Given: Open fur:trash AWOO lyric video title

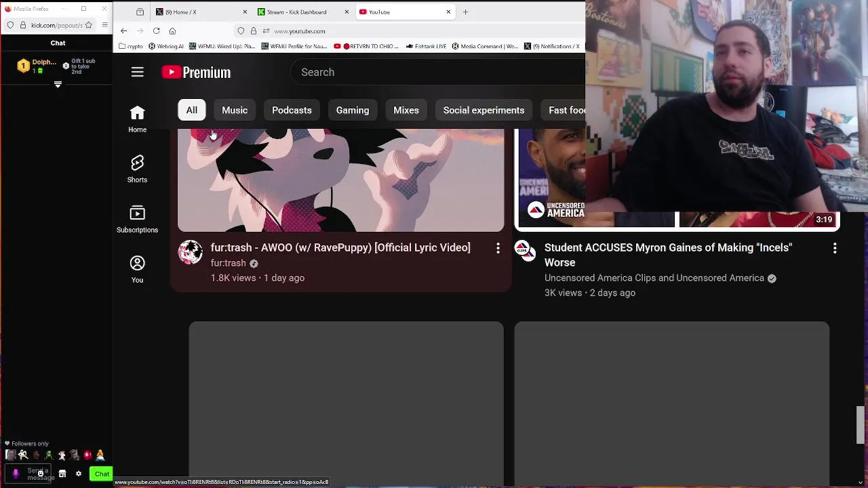Looking at the screenshot, I should point(340,247).
